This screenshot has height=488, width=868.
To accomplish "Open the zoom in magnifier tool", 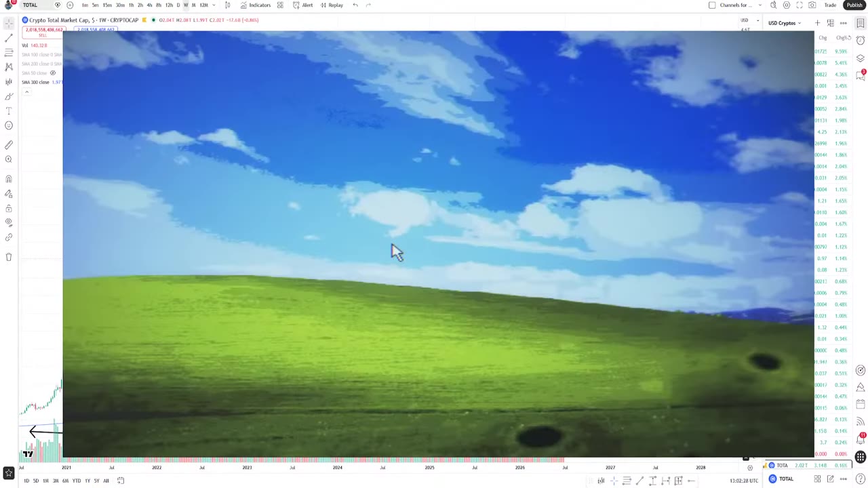I will (x=9, y=160).
